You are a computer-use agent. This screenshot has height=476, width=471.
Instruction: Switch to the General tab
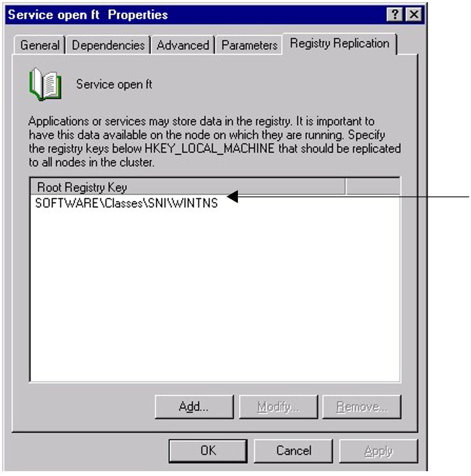(40, 45)
